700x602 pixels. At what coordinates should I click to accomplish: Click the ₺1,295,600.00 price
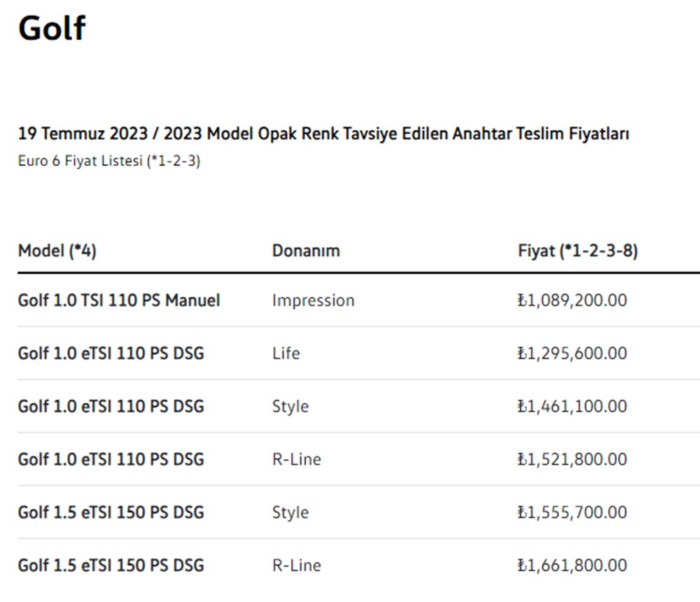[x=572, y=353]
